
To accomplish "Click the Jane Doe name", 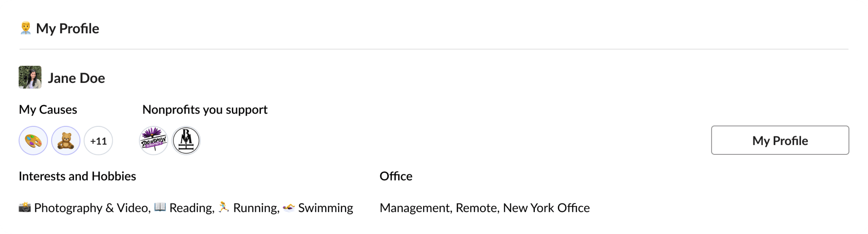I will coord(76,78).
